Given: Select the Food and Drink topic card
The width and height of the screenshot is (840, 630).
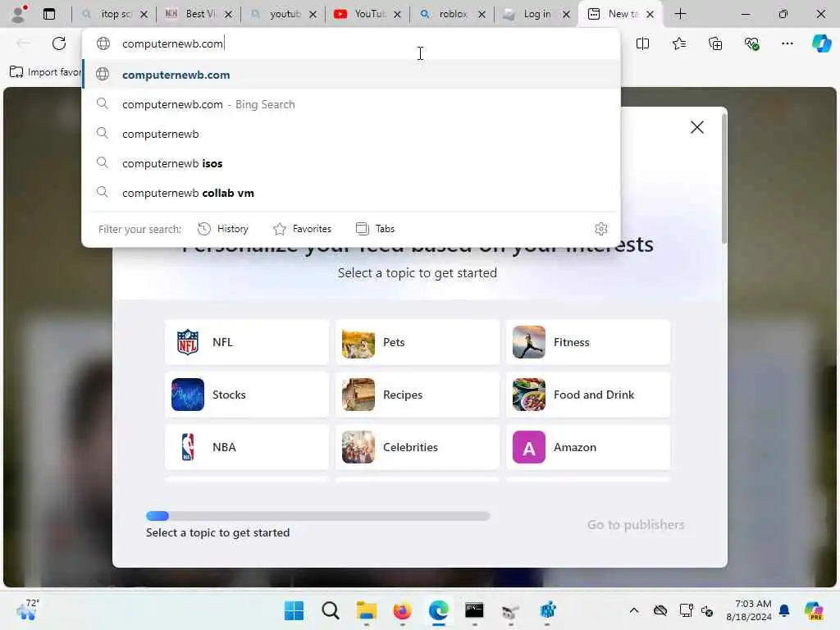Looking at the screenshot, I should click(x=588, y=395).
